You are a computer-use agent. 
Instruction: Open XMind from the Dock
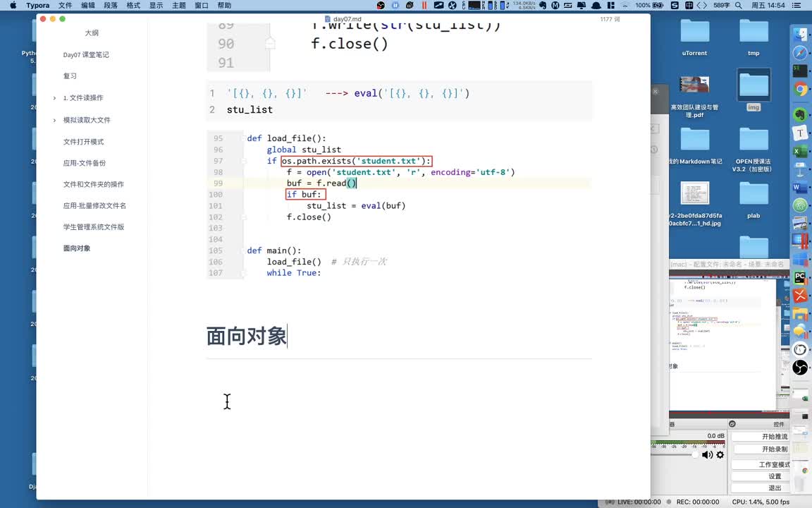[800, 296]
